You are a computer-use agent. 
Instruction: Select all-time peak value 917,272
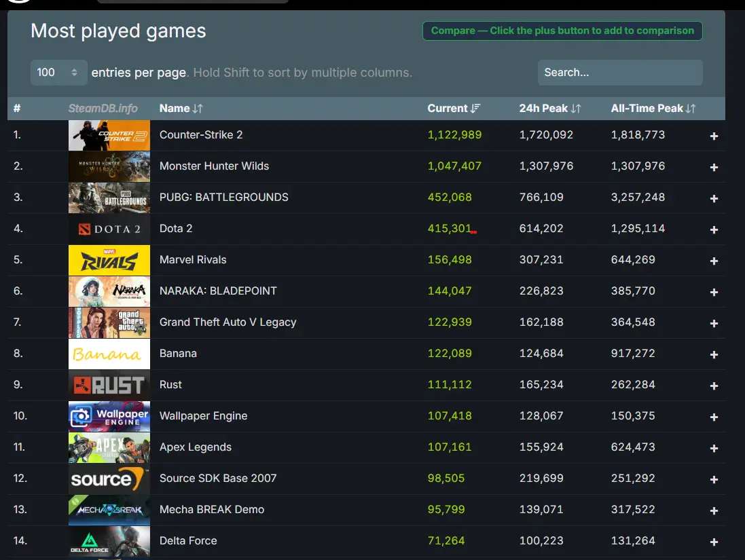click(633, 354)
